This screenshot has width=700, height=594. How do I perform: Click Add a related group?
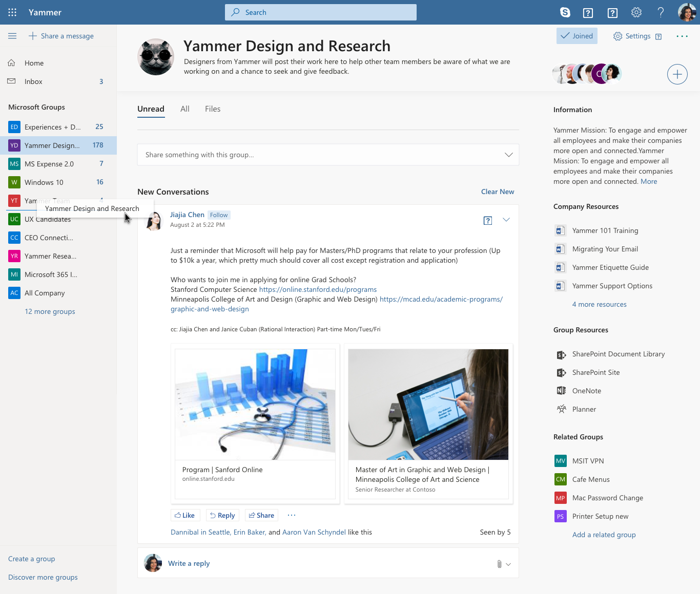[x=604, y=535]
